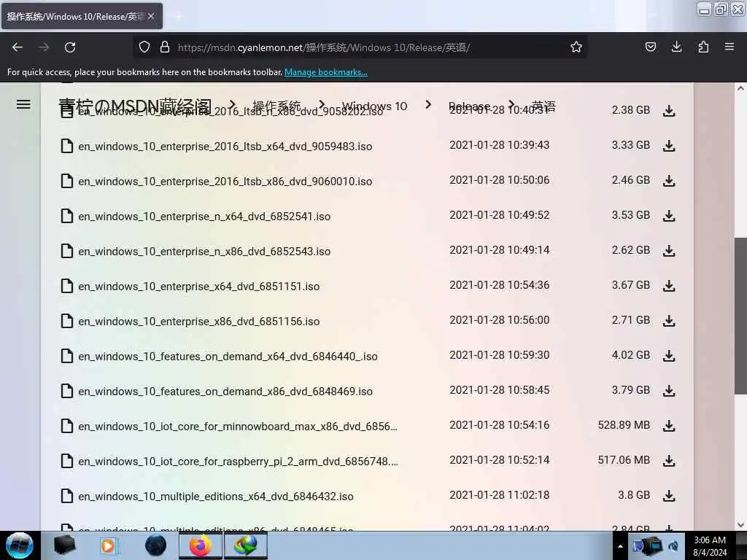Open the iot_core_for_raspberry_pi_2_arm file name

tap(239, 462)
